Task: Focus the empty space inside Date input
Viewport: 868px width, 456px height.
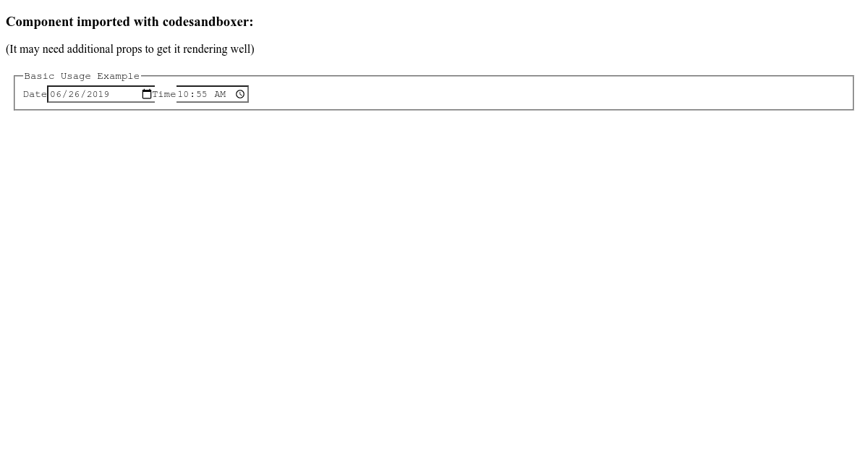Action: point(126,94)
